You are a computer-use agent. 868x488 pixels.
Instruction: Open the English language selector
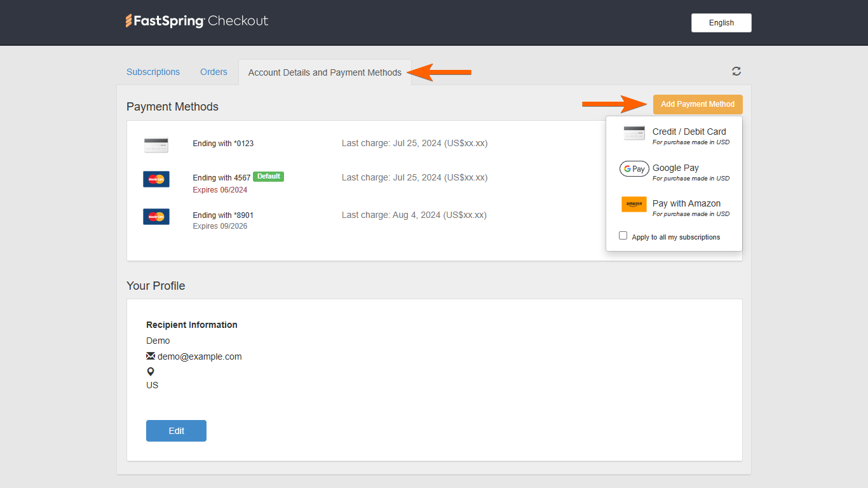click(x=721, y=23)
